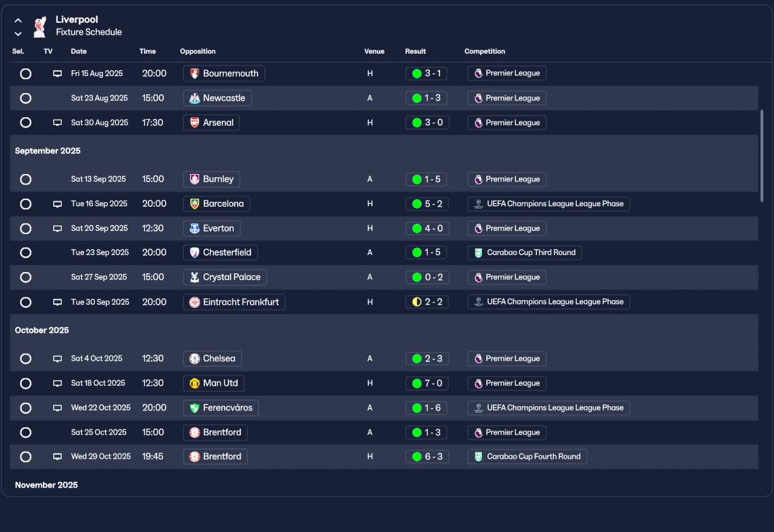Click the October 2025 month heading

pos(42,331)
